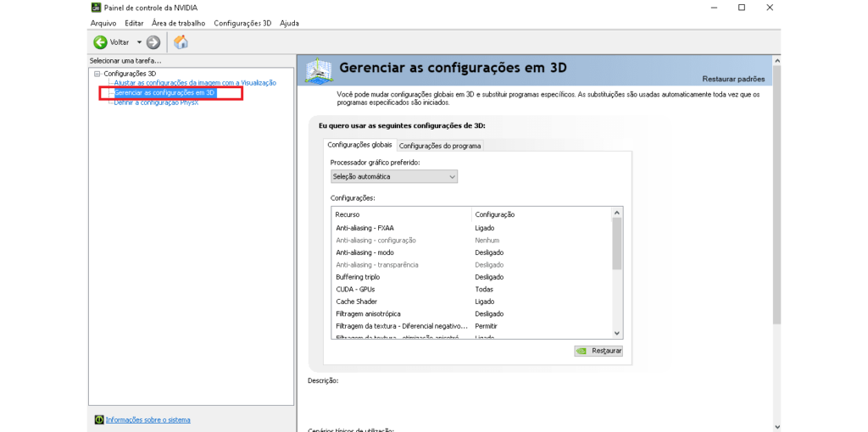Open the Informações sobre o sistema link
Image resolution: width=868 pixels, height=432 pixels.
[x=147, y=419]
